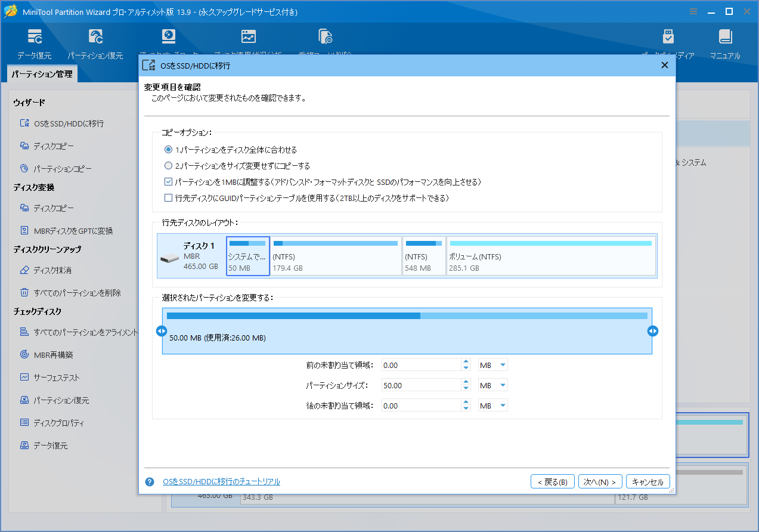
Task: Click the 次へ(N) > button
Action: (600, 481)
